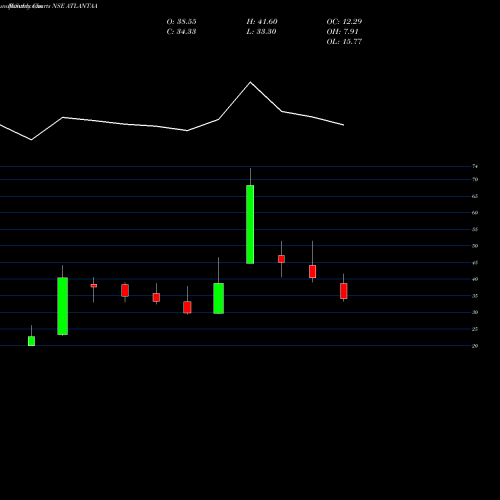
Task: Select the green candle spanning 23 to 40
Action: [x=62, y=306]
